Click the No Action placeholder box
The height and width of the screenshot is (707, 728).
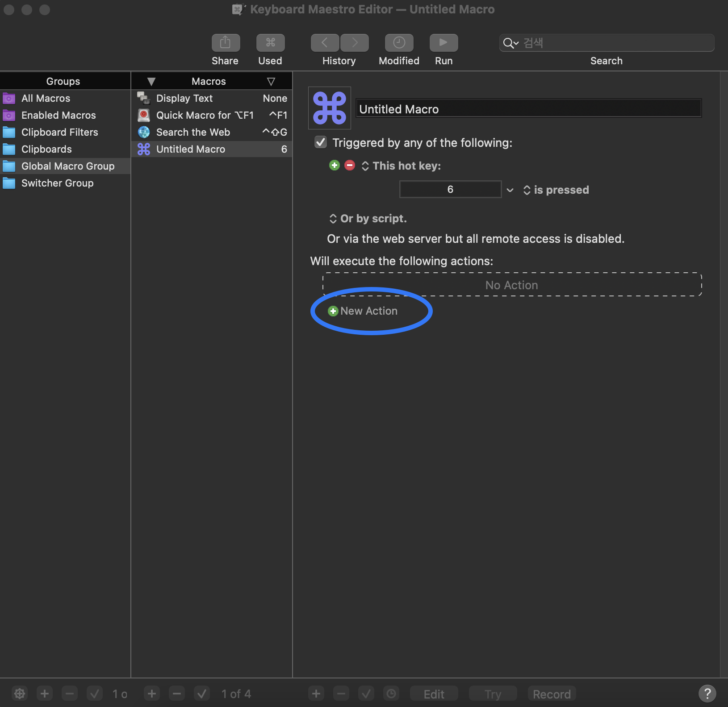(512, 285)
